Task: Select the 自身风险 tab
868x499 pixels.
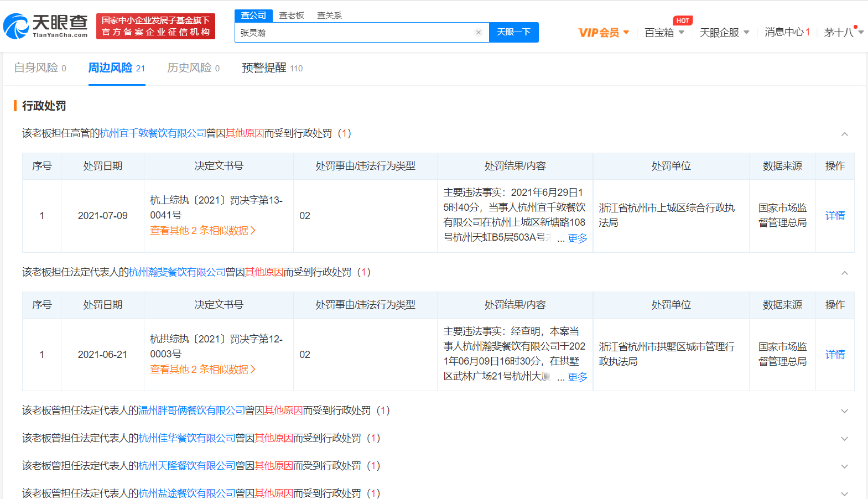Action: (40, 68)
